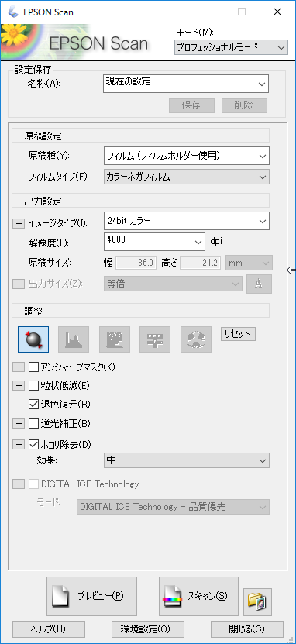Open 環境設定(O)... configuration
The height and width of the screenshot is (644, 296).
click(x=148, y=629)
